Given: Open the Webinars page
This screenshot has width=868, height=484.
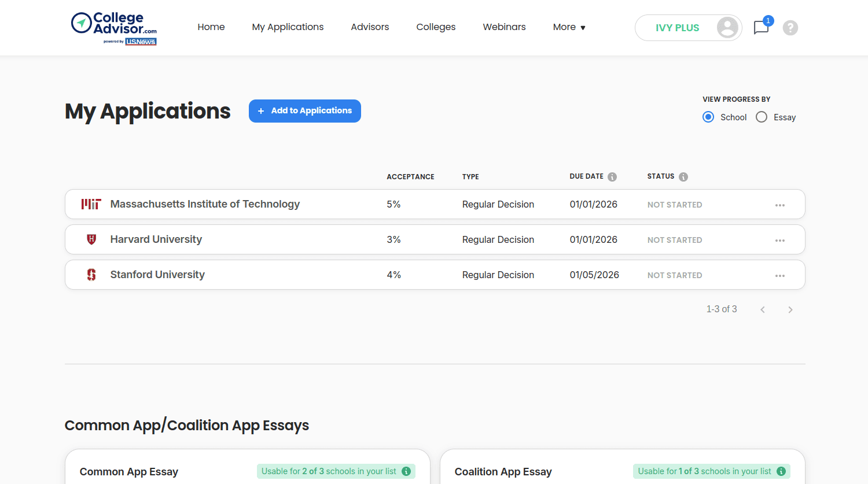Looking at the screenshot, I should [504, 27].
